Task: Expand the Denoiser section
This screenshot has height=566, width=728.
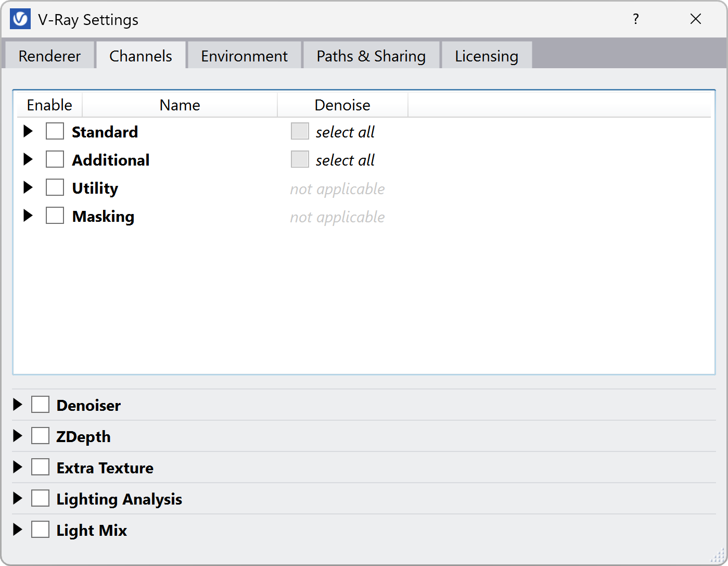Action: pyautogui.click(x=18, y=405)
